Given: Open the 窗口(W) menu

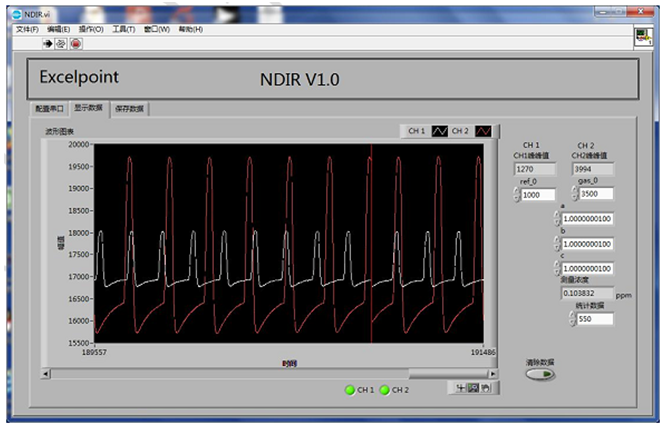Looking at the screenshot, I should coord(157,29).
